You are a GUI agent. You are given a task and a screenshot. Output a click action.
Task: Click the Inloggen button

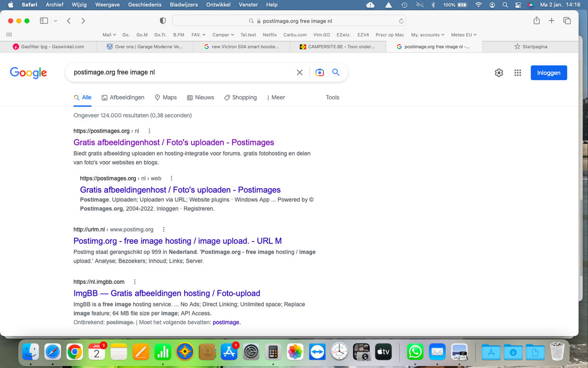coord(549,73)
